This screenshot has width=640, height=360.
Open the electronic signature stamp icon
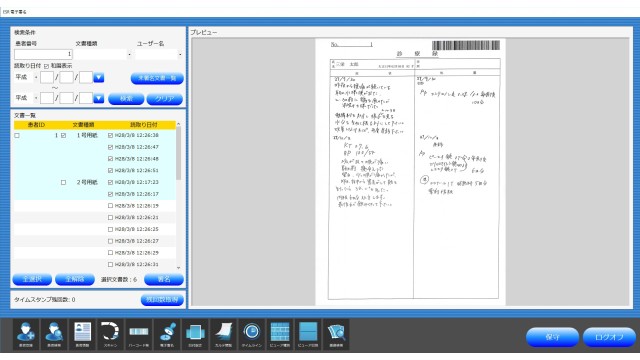167,334
